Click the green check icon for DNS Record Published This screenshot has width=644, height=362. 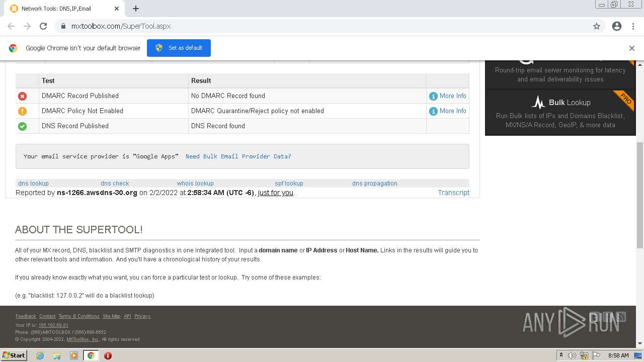coord(22,126)
